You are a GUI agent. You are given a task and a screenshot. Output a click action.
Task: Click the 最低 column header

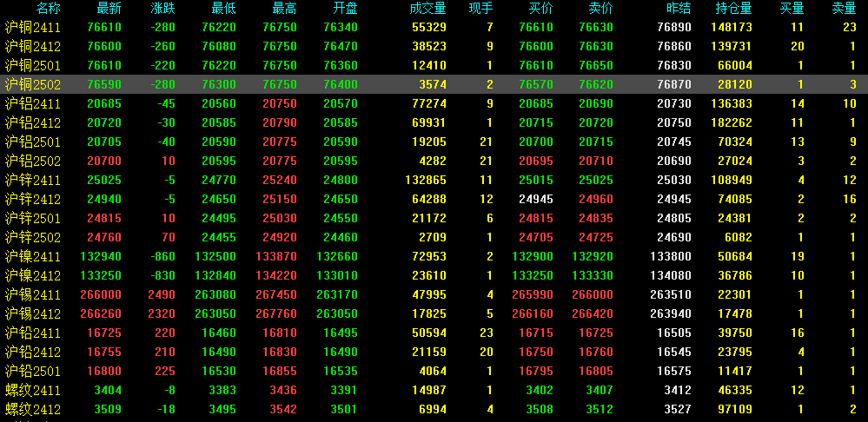(223, 9)
